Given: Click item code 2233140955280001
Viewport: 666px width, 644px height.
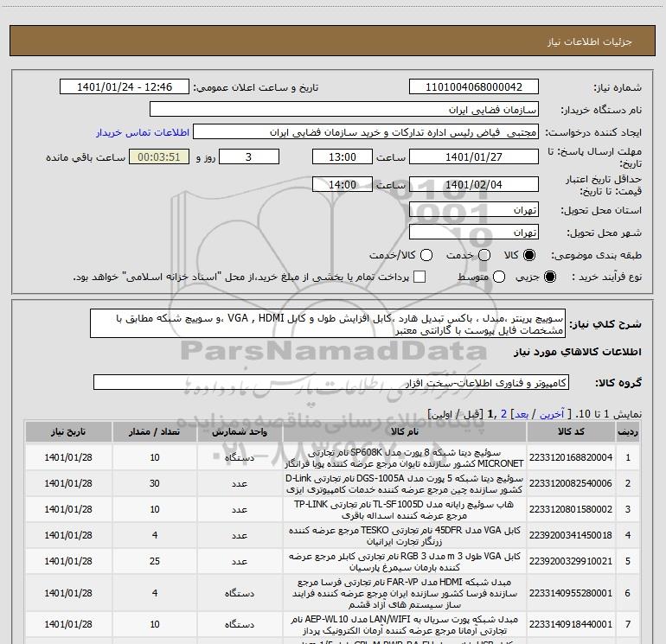Looking at the screenshot, I should click(571, 593).
